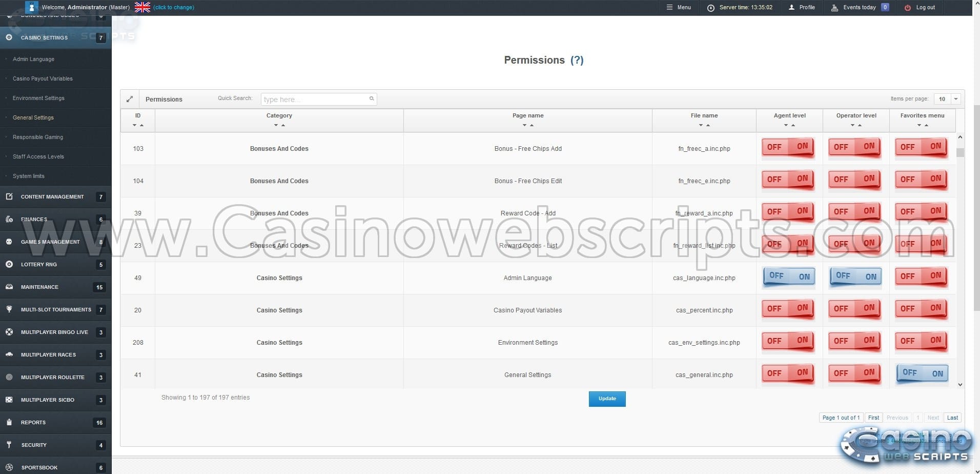
Task: Toggle Agent level for Admin Language
Action: click(788, 277)
